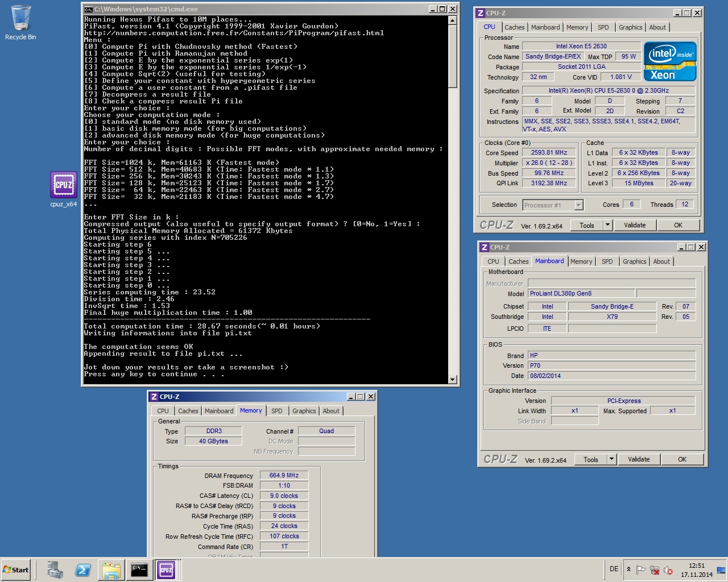
Task: Click the Z icon in the Mainboard CPU-Z title bar
Action: (484, 247)
